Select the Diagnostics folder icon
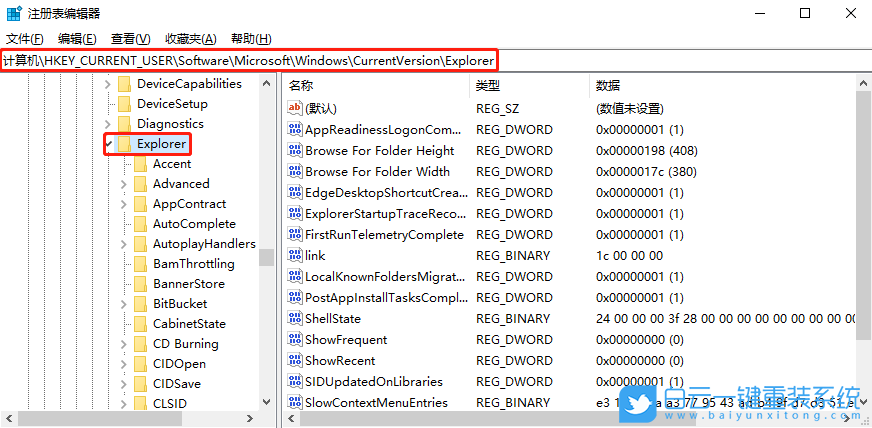This screenshot has width=872, height=428. tap(125, 124)
